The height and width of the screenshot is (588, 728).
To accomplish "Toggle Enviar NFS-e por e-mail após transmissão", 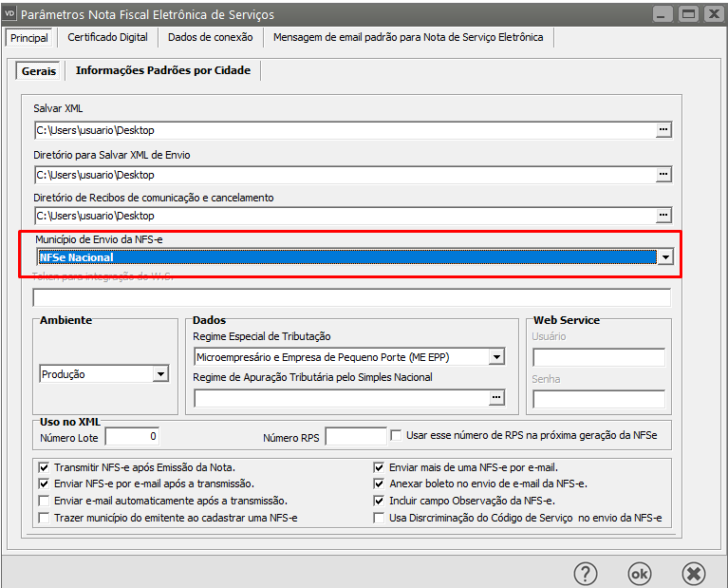I will (44, 484).
